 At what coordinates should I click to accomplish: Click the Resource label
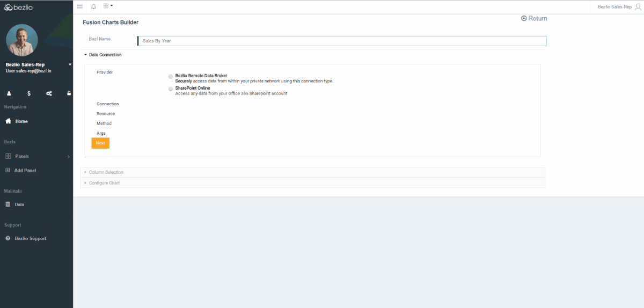pyautogui.click(x=106, y=113)
